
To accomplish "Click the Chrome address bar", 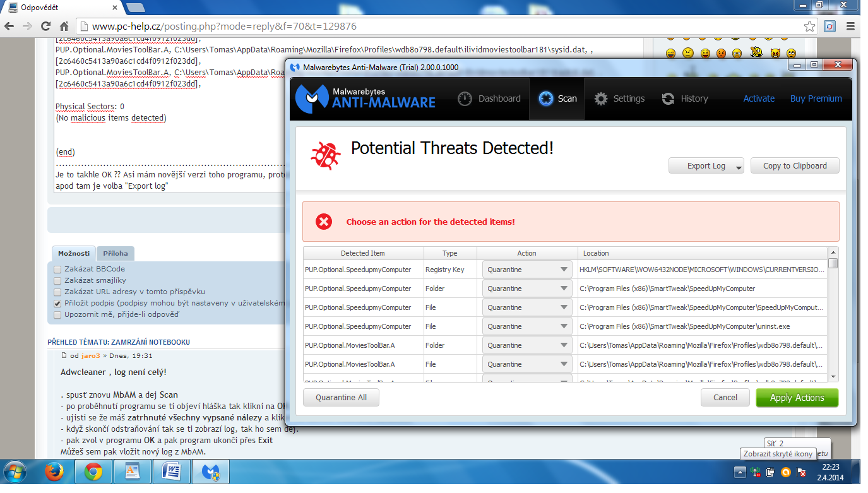I will [447, 27].
